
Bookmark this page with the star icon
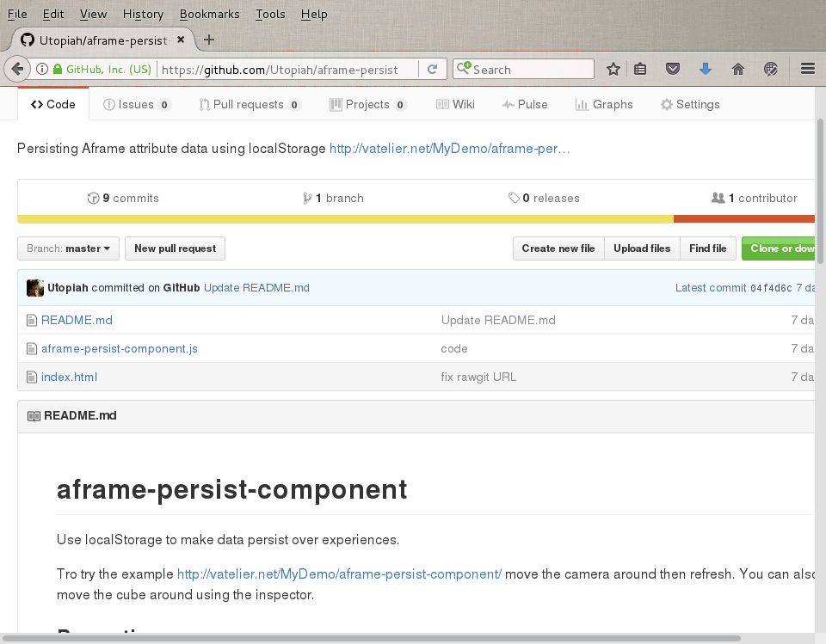[x=613, y=70]
